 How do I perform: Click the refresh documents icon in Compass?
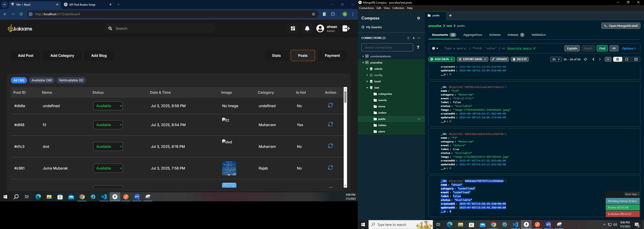click(585, 59)
